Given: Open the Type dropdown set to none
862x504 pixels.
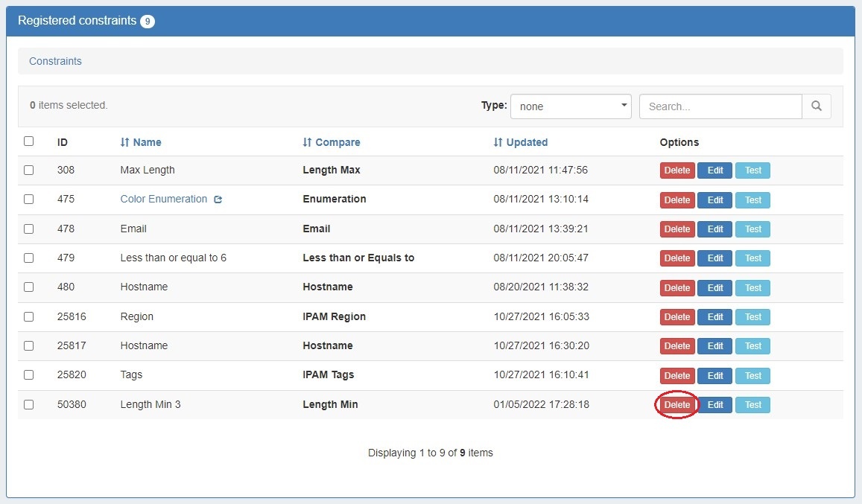Looking at the screenshot, I should [570, 106].
